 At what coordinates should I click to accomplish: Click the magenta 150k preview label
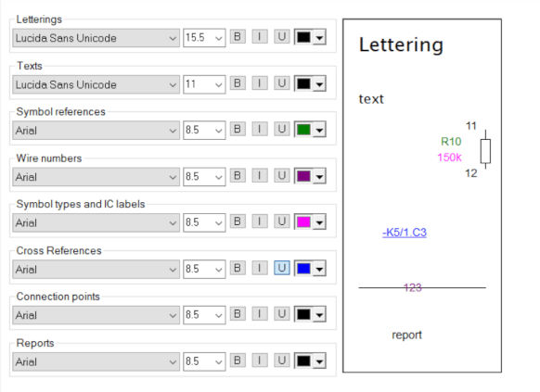(x=449, y=158)
